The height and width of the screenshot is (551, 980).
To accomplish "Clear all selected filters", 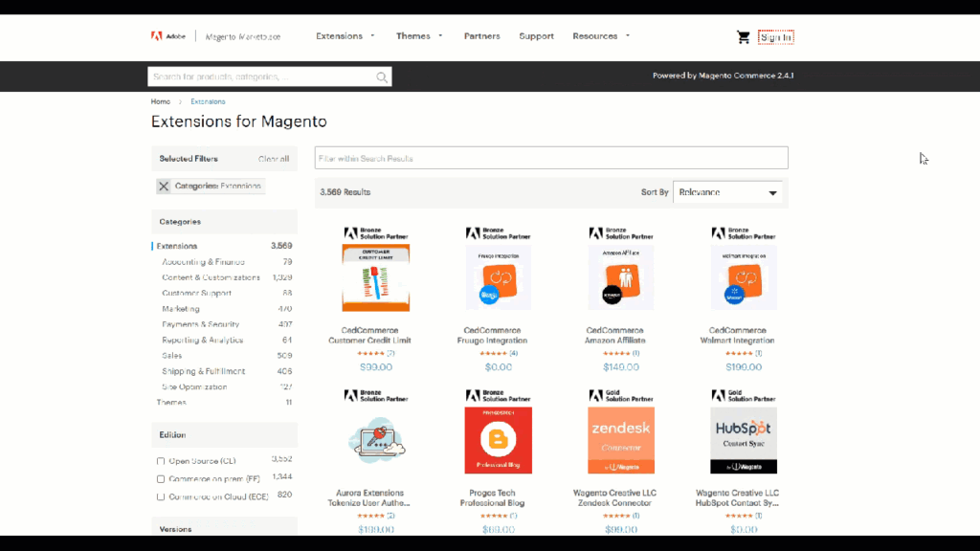I will [x=274, y=159].
